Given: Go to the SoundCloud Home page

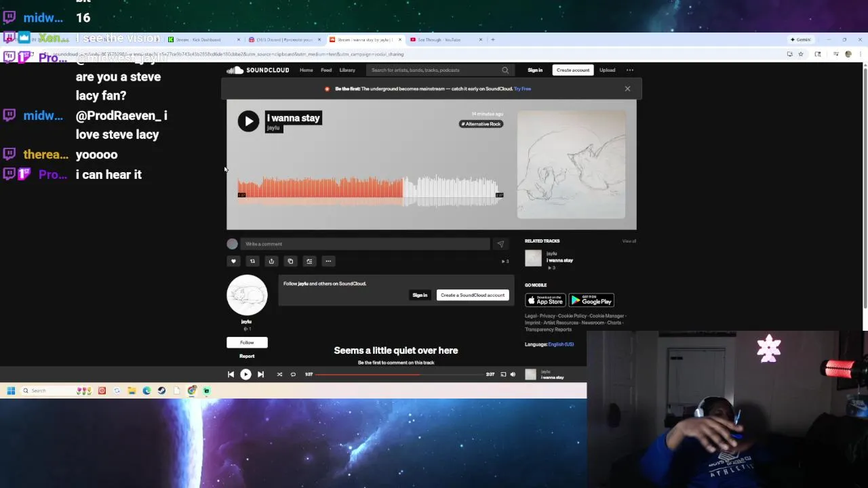Looking at the screenshot, I should pyautogui.click(x=307, y=70).
